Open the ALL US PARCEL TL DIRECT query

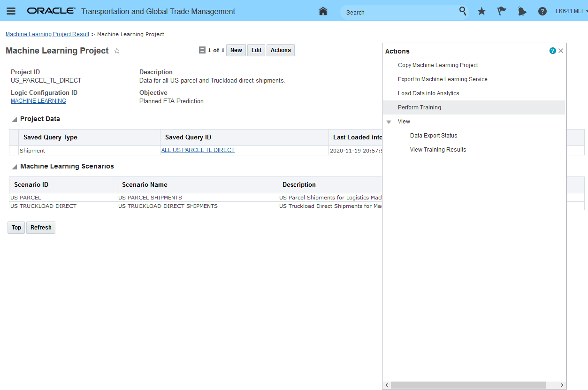(x=198, y=150)
